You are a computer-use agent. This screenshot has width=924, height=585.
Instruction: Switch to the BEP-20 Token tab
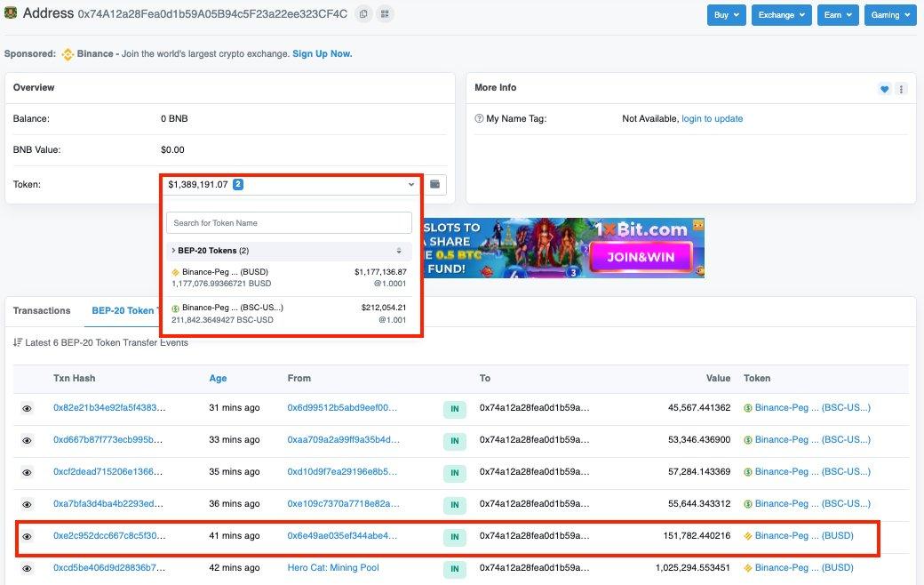(123, 311)
